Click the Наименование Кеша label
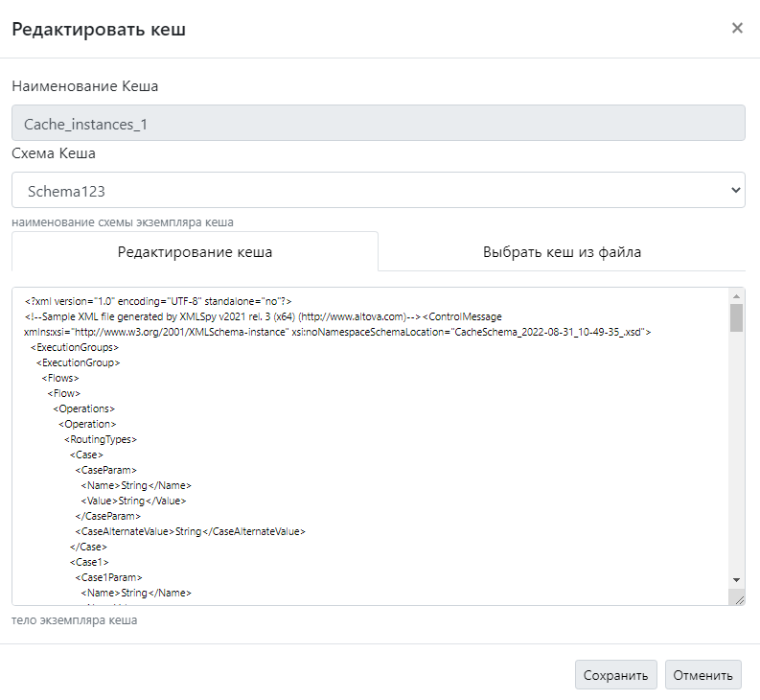The height and width of the screenshot is (700, 760). click(x=85, y=86)
